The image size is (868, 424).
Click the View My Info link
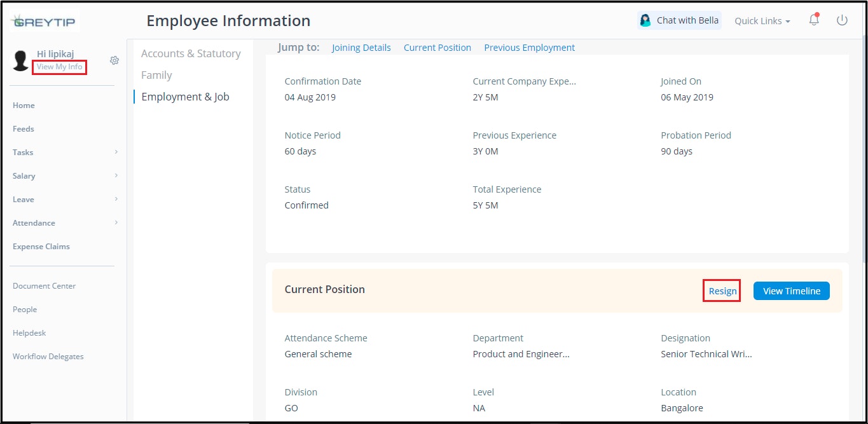pyautogui.click(x=59, y=66)
